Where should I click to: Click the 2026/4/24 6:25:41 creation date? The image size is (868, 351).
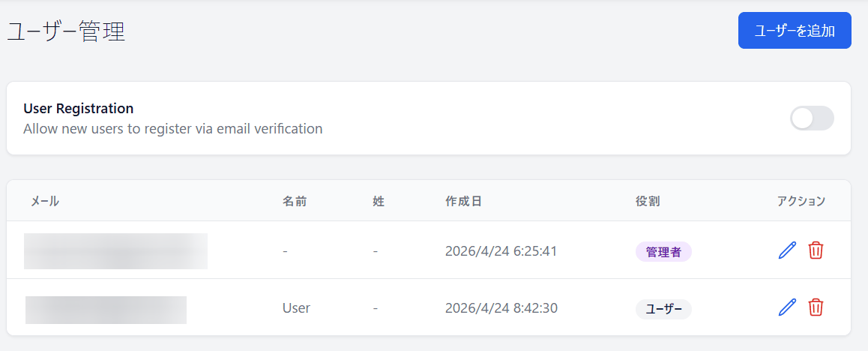(501, 251)
